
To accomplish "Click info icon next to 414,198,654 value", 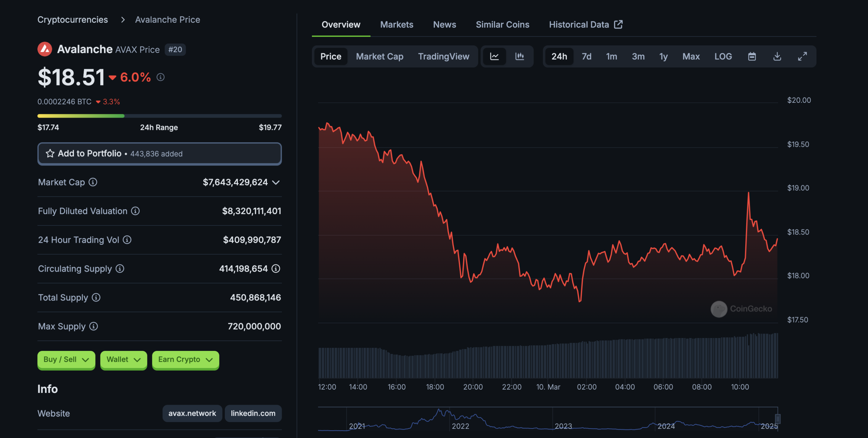I will [276, 269].
